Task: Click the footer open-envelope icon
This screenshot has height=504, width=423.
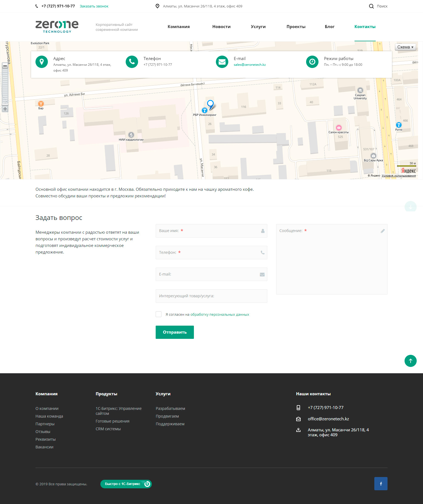Action: (298, 419)
